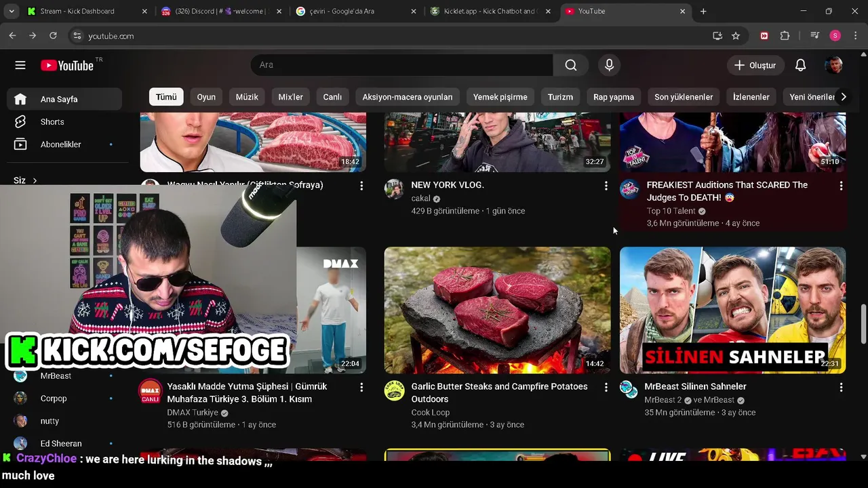868x488 pixels.
Task: Open more options for FREAKIEST Auditions video
Action: 841,186
